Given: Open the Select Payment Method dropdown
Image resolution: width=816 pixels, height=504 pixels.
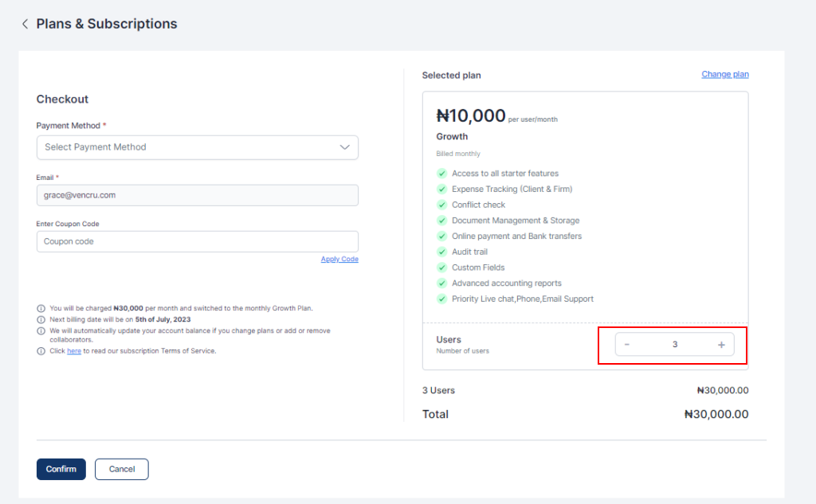Looking at the screenshot, I should (197, 147).
